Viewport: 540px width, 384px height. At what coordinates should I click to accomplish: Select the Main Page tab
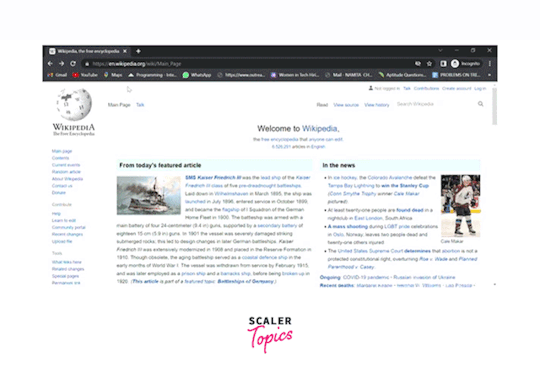tap(119, 105)
